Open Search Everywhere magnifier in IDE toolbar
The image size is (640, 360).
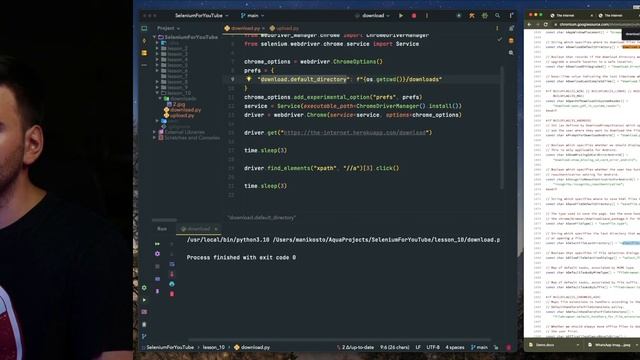(498, 16)
